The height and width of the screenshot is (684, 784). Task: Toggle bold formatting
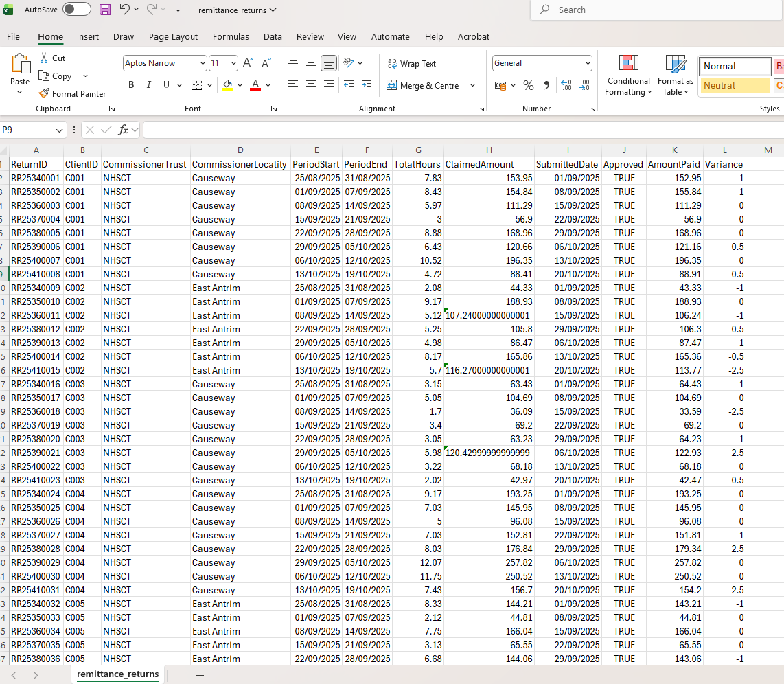point(130,84)
